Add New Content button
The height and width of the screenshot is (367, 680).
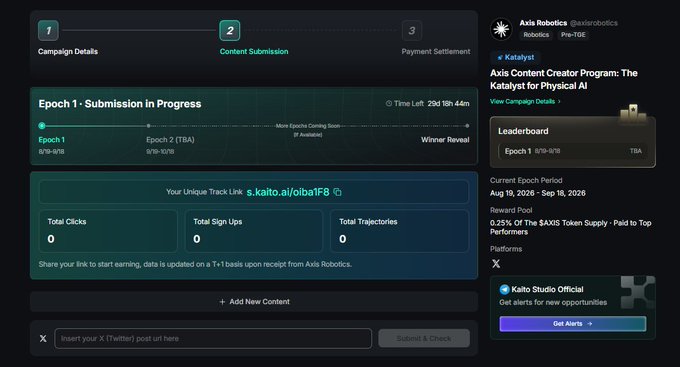[x=254, y=301]
